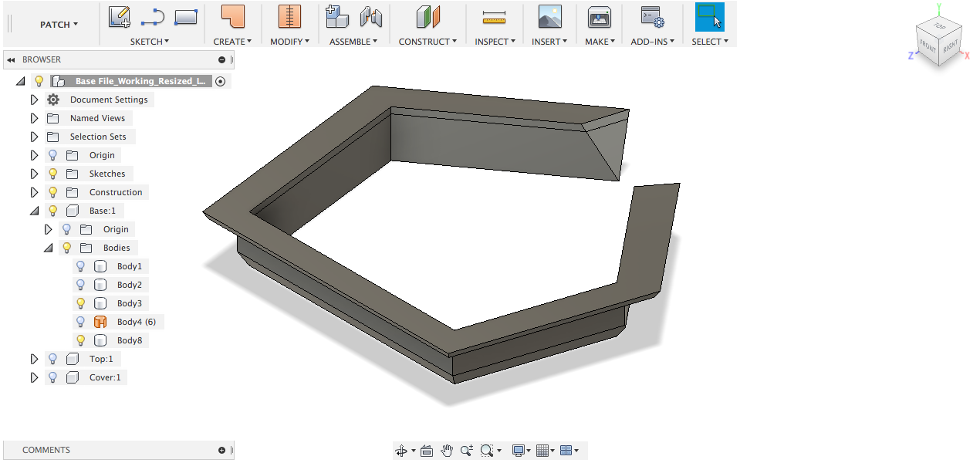The width and height of the screenshot is (980, 463).
Task: Toggle visibility of Base:1 component
Action: pos(52,211)
